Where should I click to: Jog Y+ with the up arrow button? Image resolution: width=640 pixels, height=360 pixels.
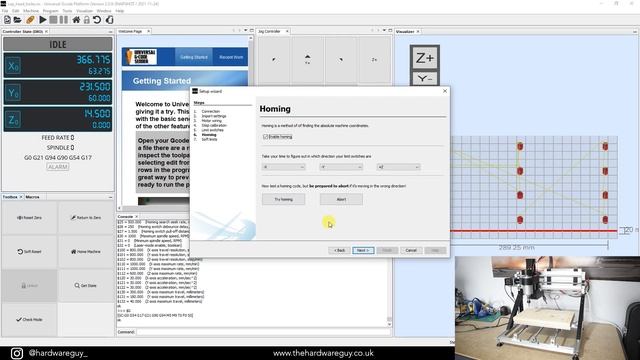(x=307, y=60)
